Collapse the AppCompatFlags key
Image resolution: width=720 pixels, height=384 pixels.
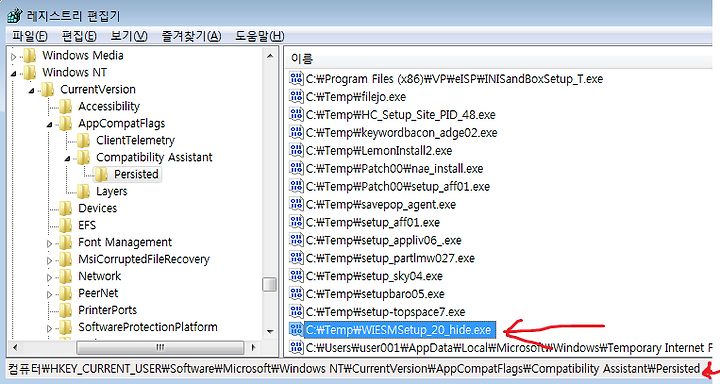[x=49, y=124]
